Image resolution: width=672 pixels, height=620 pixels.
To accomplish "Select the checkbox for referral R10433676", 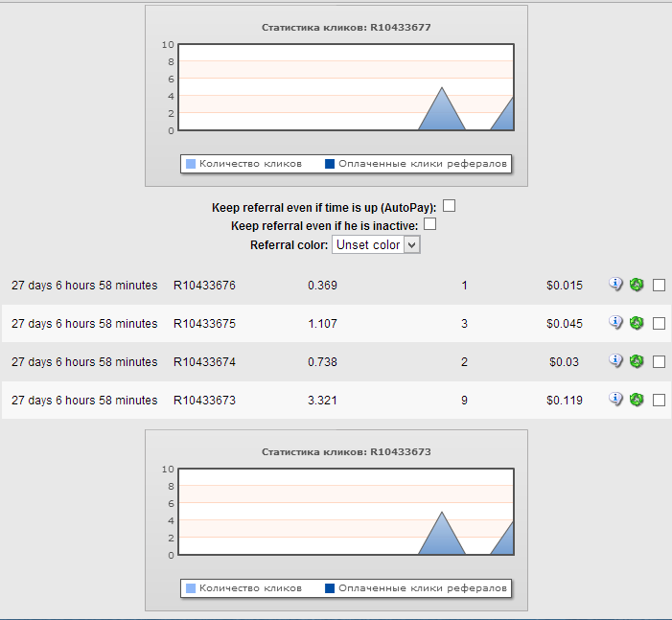I will pos(659,286).
